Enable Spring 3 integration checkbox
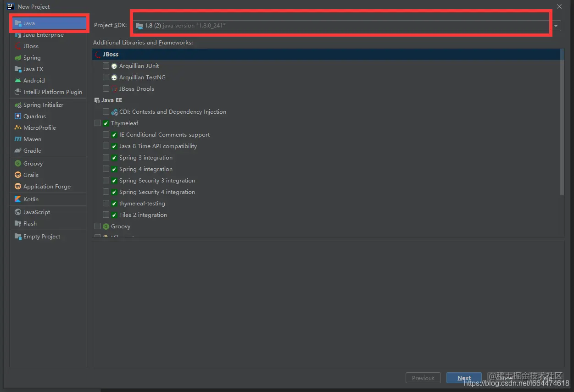The width and height of the screenshot is (574, 392). (x=106, y=158)
